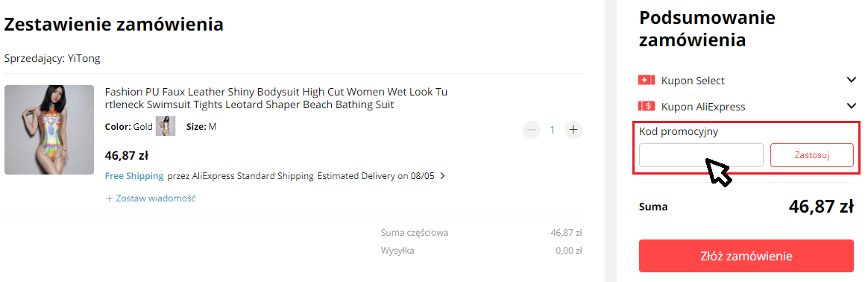Select the quantity value 1
This screenshot has height=282, width=868.
coord(552,131)
